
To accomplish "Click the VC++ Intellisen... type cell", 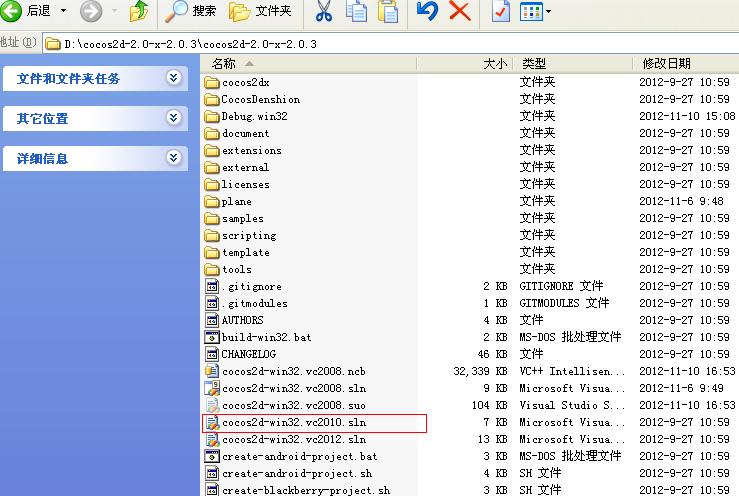I will click(x=572, y=371).
